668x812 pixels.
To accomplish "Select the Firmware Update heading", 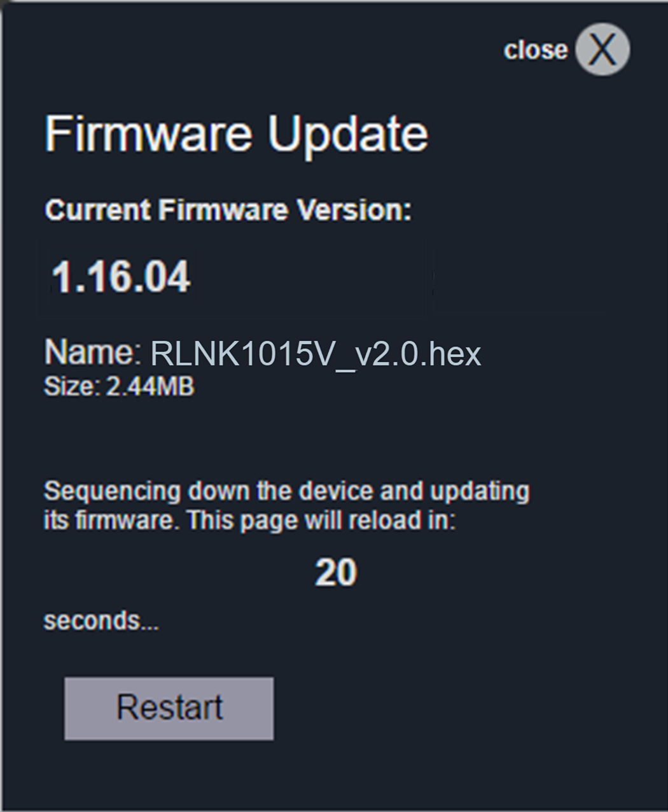I will (x=236, y=135).
